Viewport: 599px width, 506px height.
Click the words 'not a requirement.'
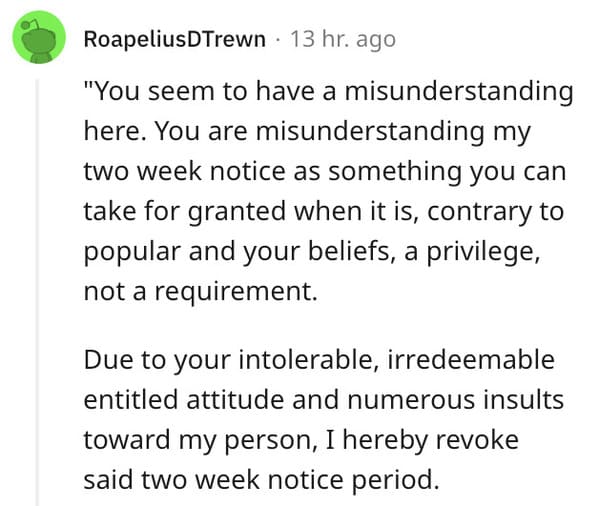click(x=201, y=291)
